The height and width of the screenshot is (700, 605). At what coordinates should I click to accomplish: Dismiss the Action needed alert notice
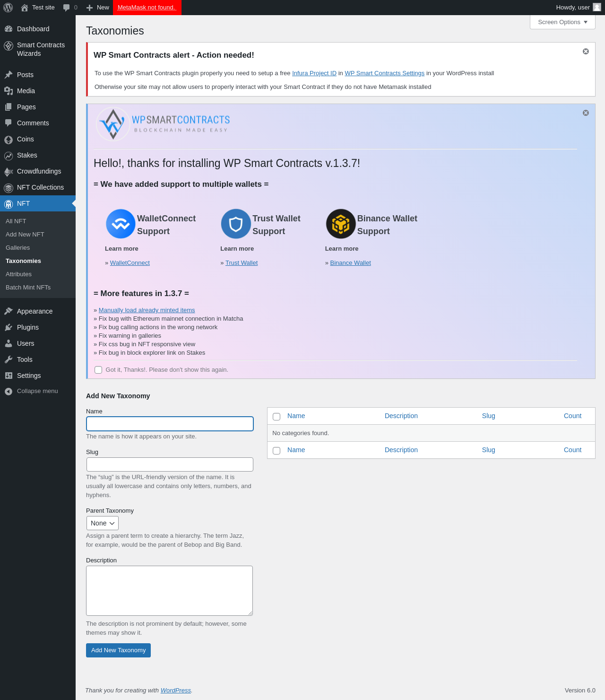[x=586, y=51]
